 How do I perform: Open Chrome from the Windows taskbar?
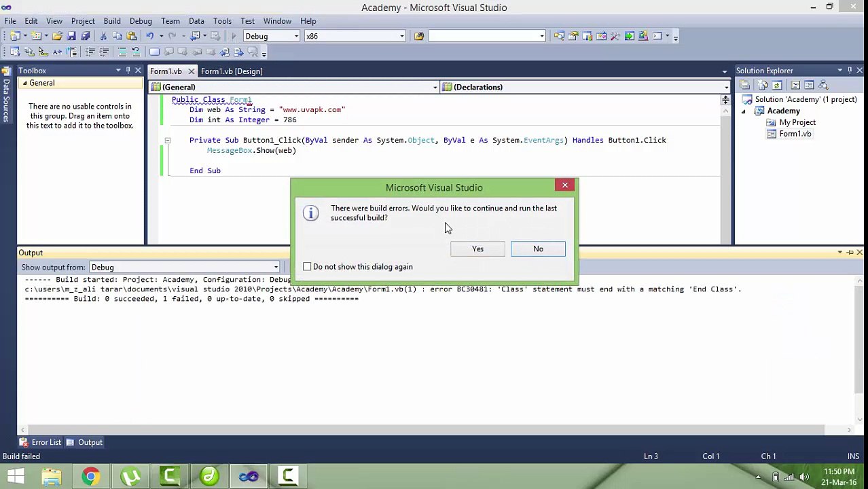click(x=90, y=476)
